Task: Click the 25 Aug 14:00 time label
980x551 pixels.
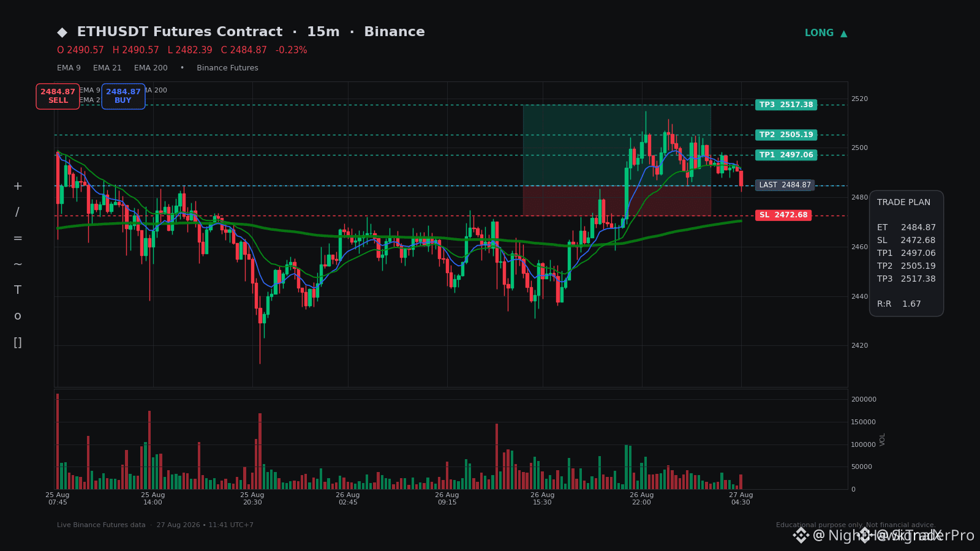Action: tap(153, 499)
